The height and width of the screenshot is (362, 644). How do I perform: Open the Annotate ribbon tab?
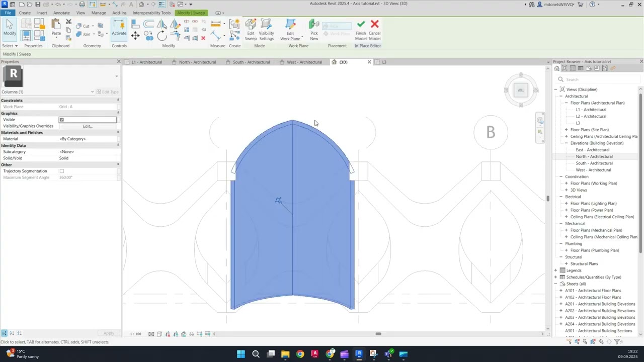tap(61, 13)
